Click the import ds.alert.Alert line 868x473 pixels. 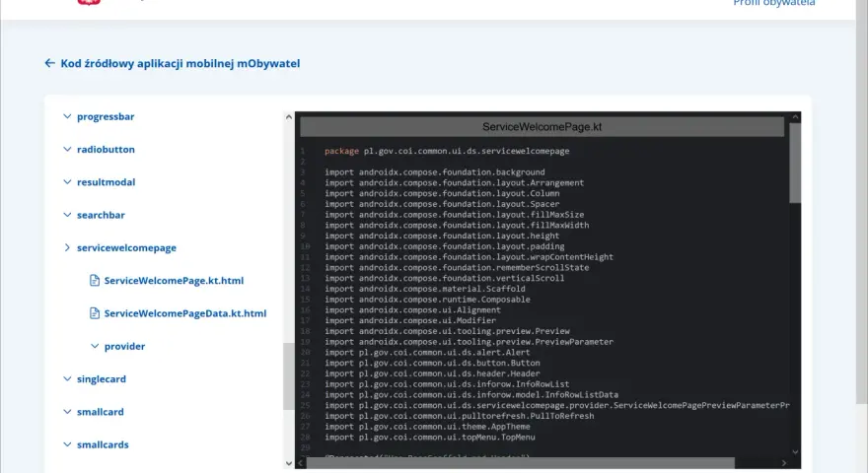coord(427,353)
